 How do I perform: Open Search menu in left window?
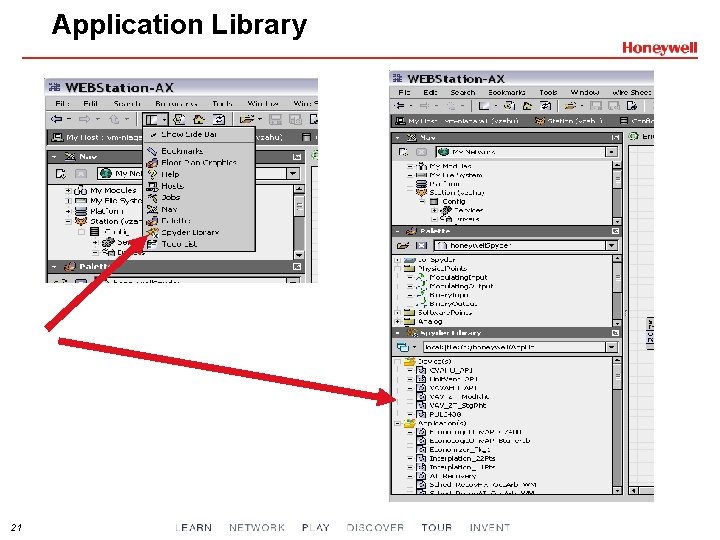pyautogui.click(x=127, y=103)
